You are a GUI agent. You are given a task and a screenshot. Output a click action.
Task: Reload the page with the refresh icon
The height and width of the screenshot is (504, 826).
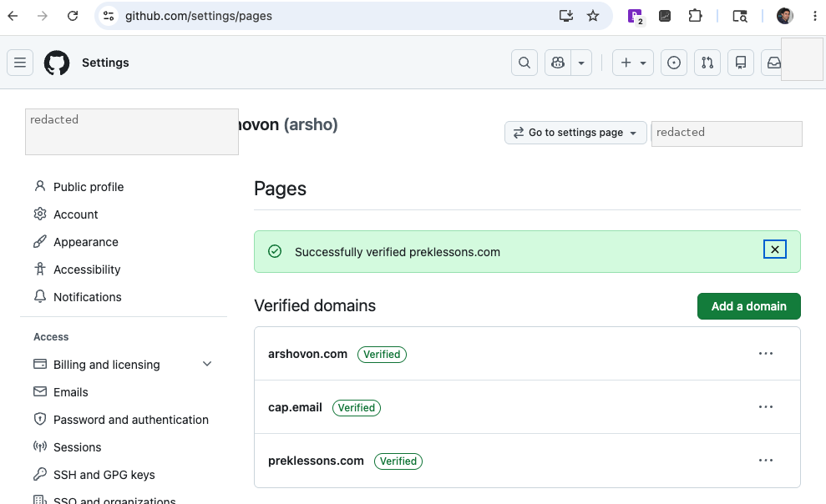[73, 16]
